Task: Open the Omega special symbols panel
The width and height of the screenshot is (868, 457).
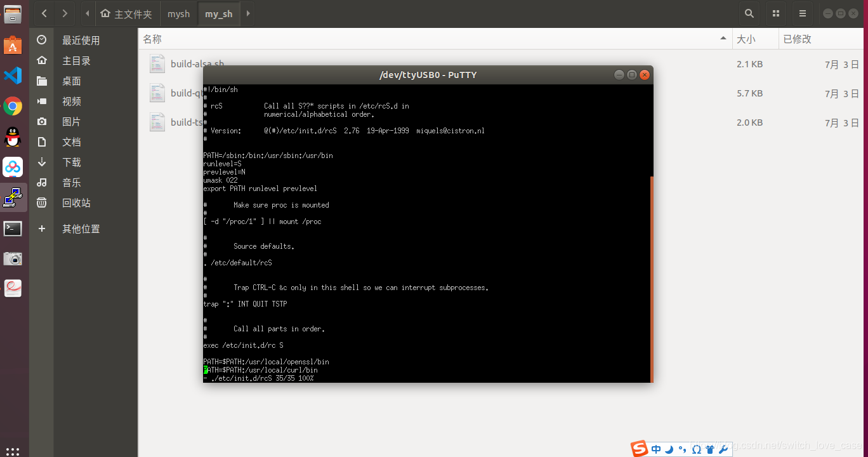Action: (x=696, y=449)
